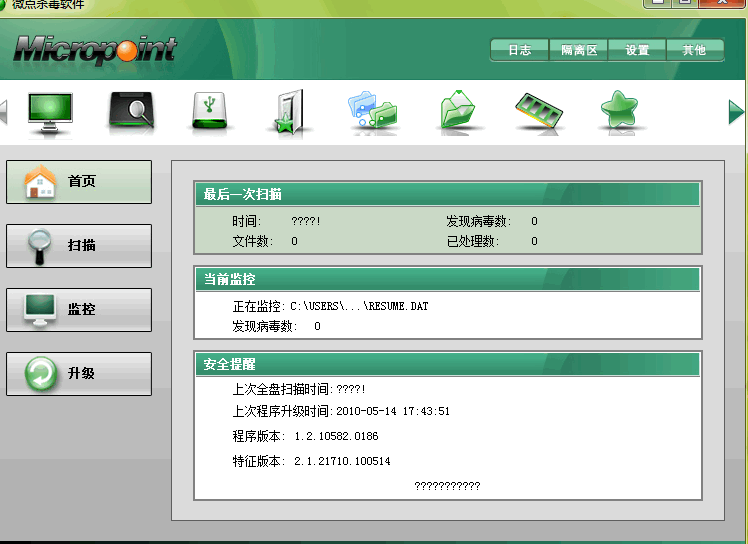Click the green open folder icon

tap(457, 109)
